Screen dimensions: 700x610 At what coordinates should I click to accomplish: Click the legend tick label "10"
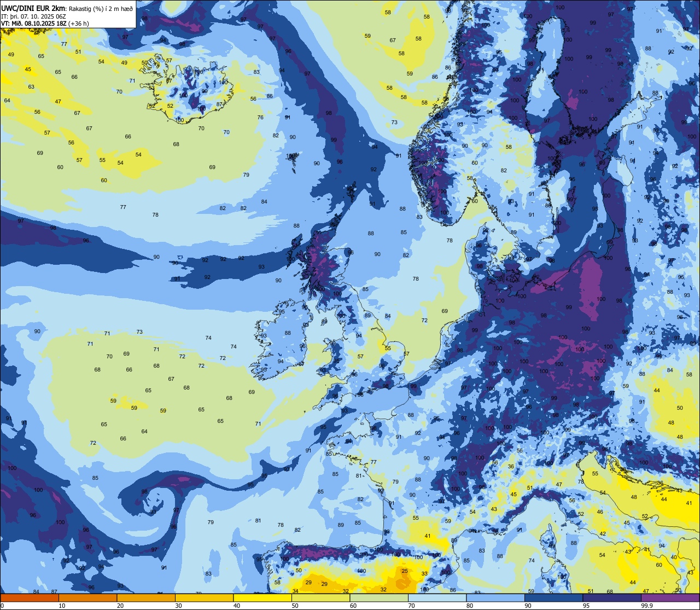[62, 606]
